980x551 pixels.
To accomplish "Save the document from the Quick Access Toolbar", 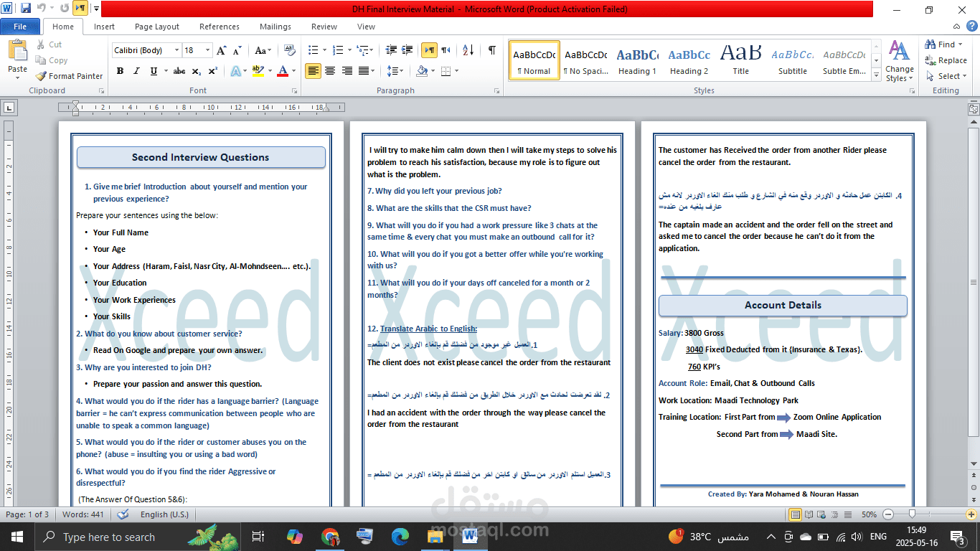I will click(26, 9).
